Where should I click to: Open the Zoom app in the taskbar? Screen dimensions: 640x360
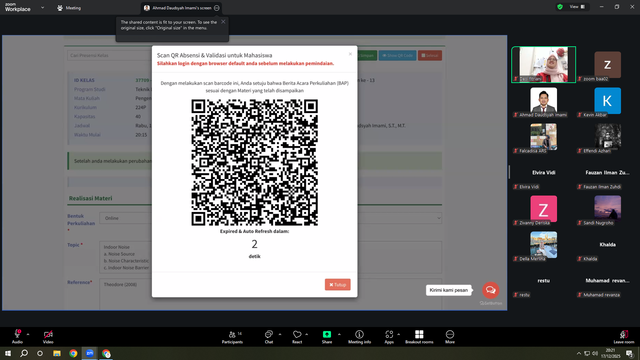pyautogui.click(x=90, y=353)
